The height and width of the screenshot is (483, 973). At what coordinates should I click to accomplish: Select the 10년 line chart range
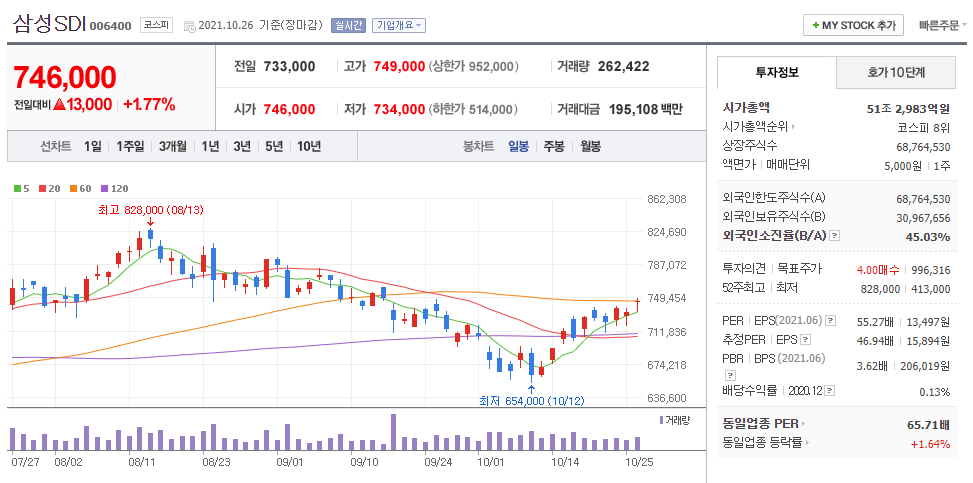[308, 147]
